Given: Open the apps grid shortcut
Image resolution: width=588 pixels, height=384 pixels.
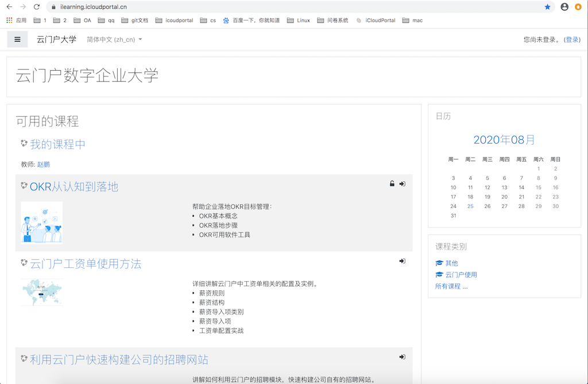Looking at the screenshot, I should point(9,20).
